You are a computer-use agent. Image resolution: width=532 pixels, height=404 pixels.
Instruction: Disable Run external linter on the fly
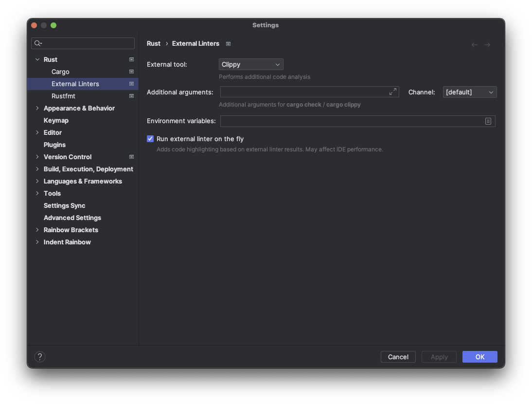point(150,139)
